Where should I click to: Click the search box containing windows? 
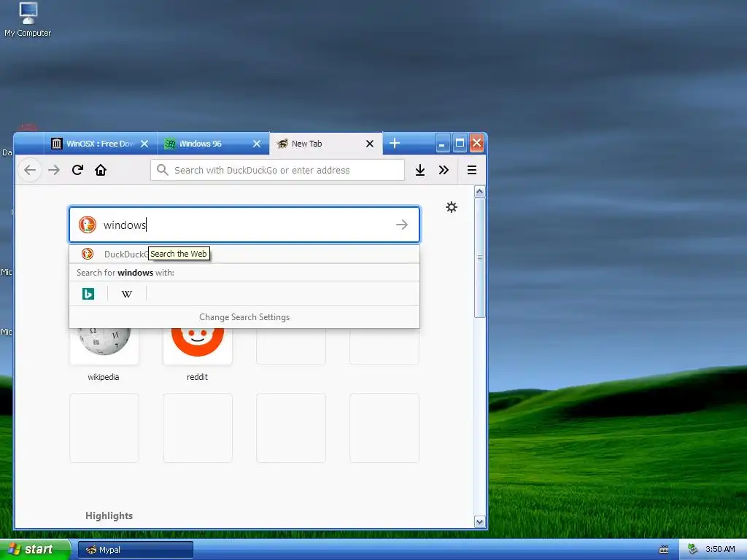click(x=244, y=225)
